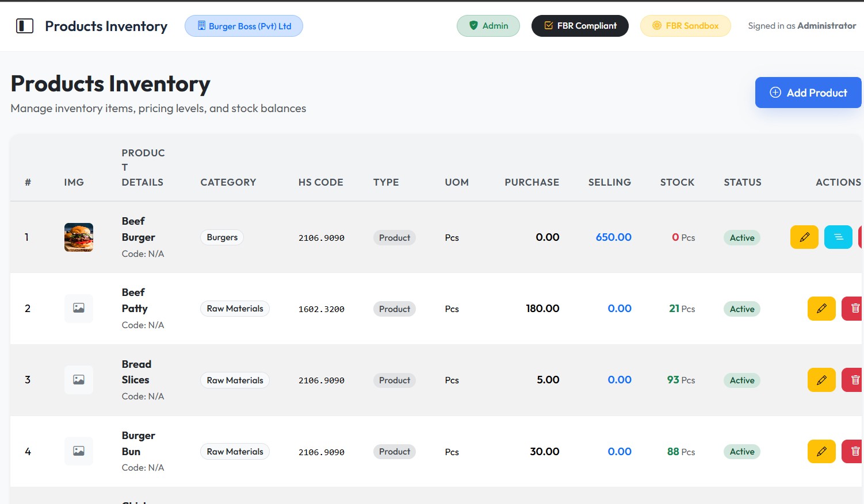864x504 pixels.
Task: Delete the Burger Bun product
Action: 852,452
